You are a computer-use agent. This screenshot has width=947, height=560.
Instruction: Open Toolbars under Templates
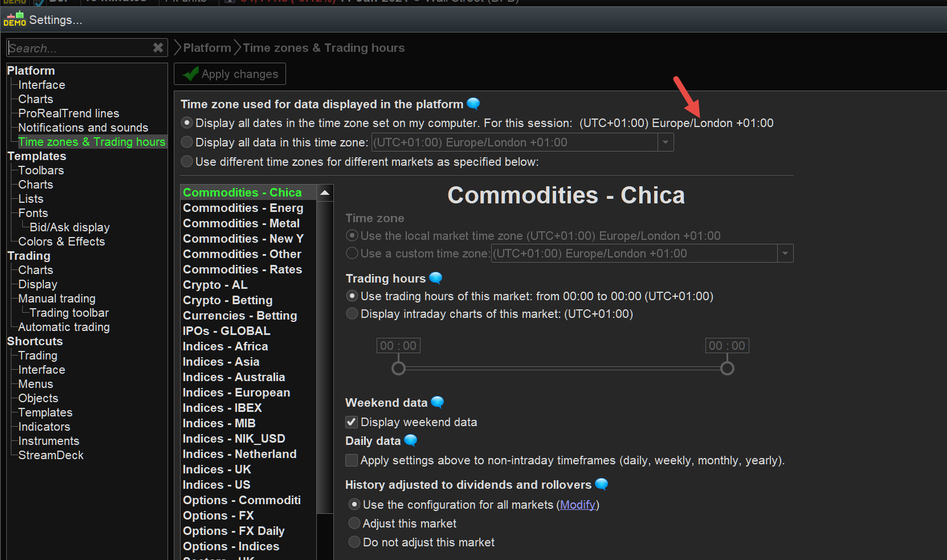[41, 170]
